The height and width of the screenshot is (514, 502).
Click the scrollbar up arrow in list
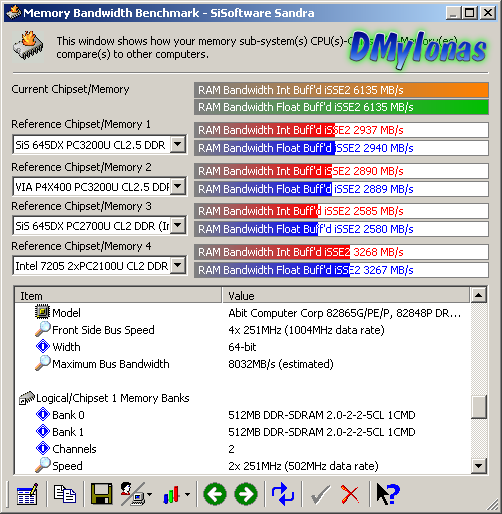[x=479, y=295]
